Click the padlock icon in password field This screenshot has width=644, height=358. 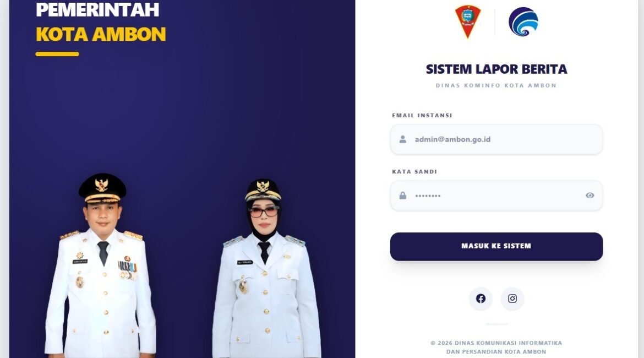pyautogui.click(x=402, y=196)
